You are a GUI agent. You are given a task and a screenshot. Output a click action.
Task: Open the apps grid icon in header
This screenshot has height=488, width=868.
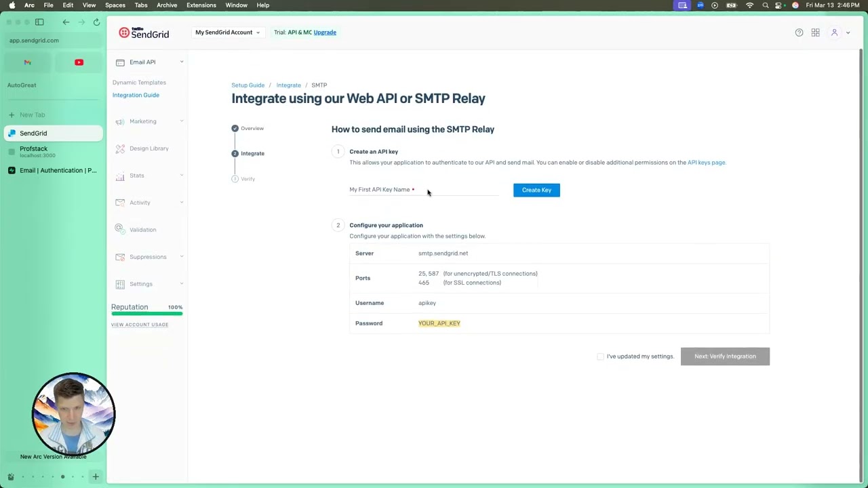pos(816,33)
